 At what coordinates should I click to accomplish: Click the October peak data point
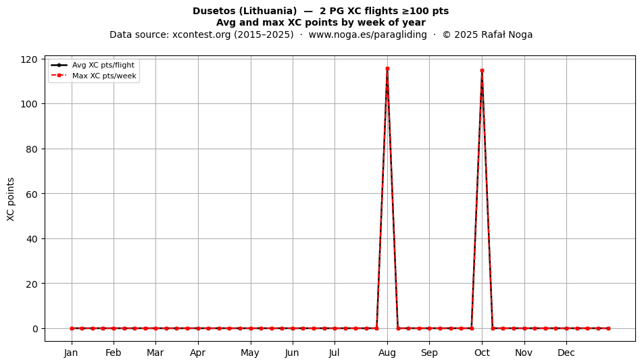tap(482, 71)
